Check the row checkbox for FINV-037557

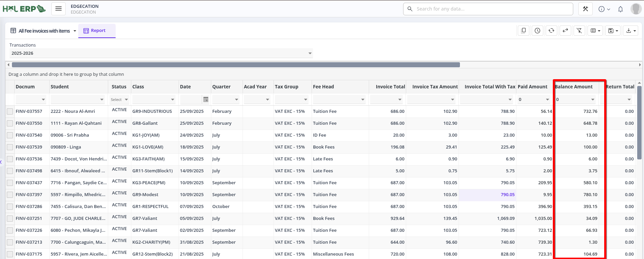10,111
